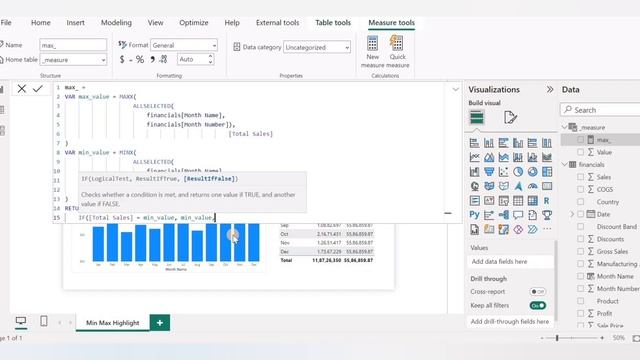Viewport: 640px width, 360px height.
Task: Click the Data pane Search box
Action: [x=600, y=110]
